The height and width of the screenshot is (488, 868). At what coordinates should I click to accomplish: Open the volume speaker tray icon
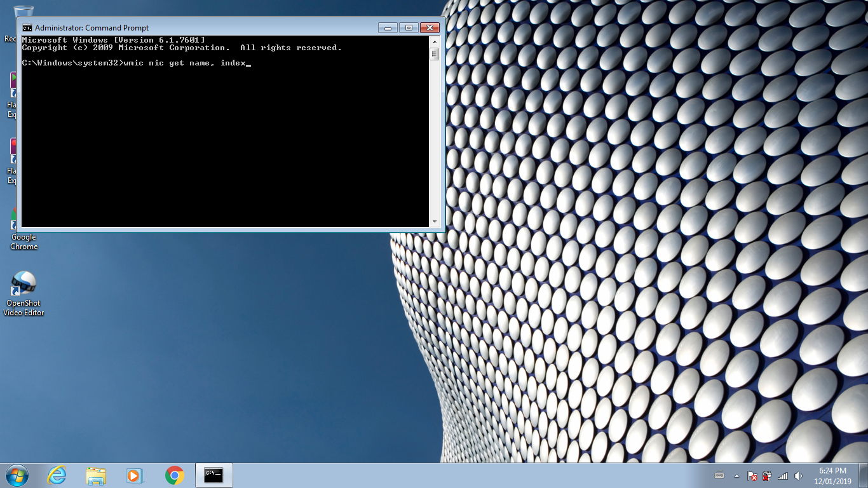click(798, 475)
